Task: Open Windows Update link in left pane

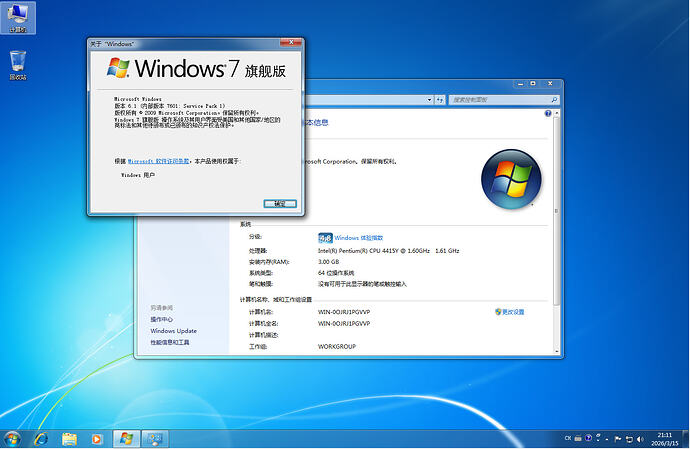Action: [173, 331]
